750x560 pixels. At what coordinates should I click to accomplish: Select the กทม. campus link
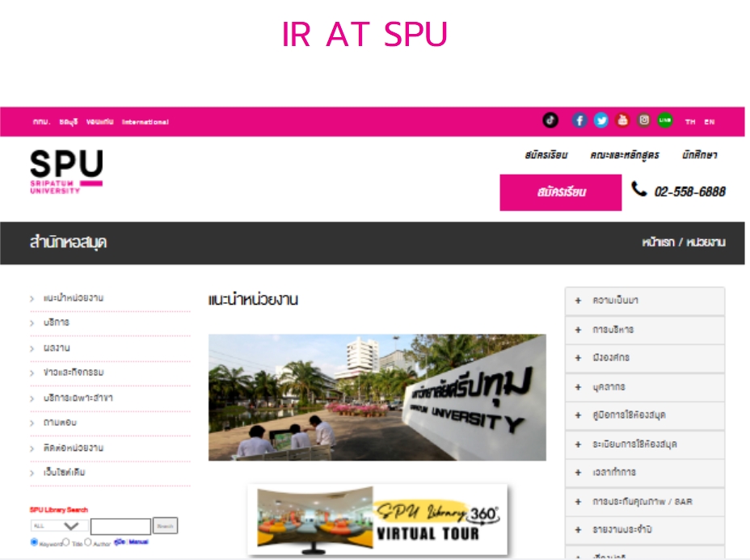(x=41, y=121)
